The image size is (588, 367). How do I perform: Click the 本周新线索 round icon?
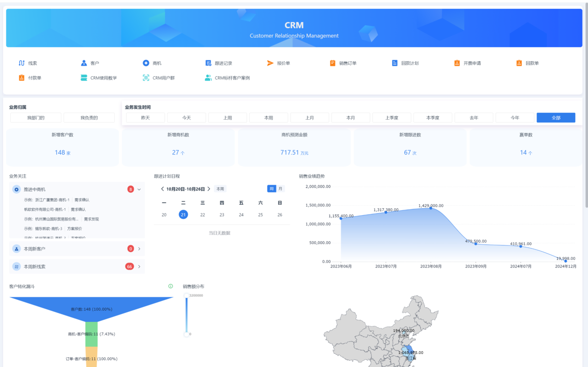[x=16, y=267]
